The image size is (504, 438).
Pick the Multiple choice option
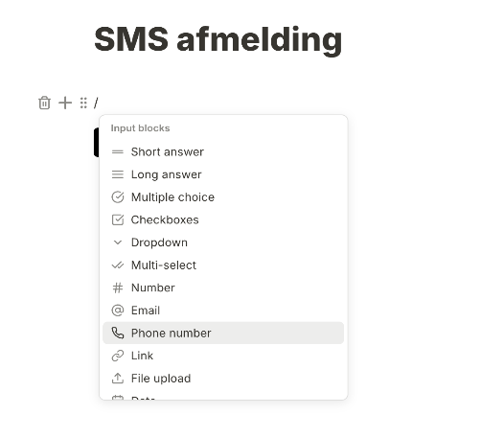point(223,197)
